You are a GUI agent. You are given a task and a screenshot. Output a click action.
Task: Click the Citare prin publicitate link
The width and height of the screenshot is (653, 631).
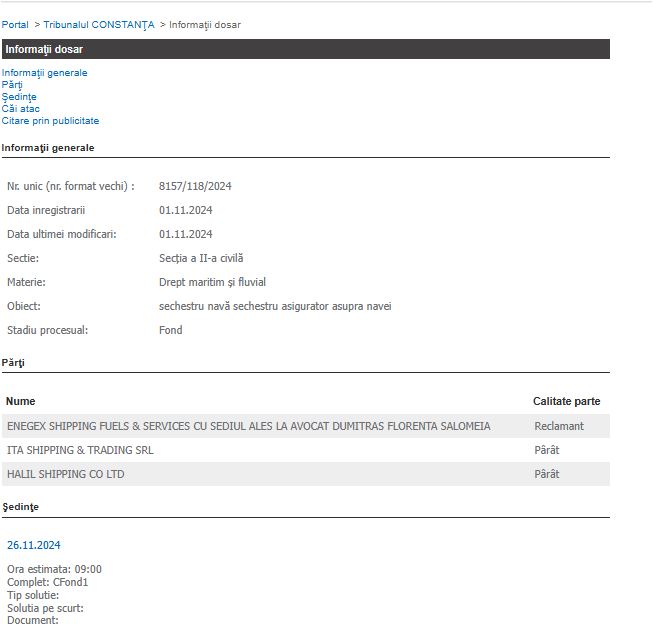[50, 121]
